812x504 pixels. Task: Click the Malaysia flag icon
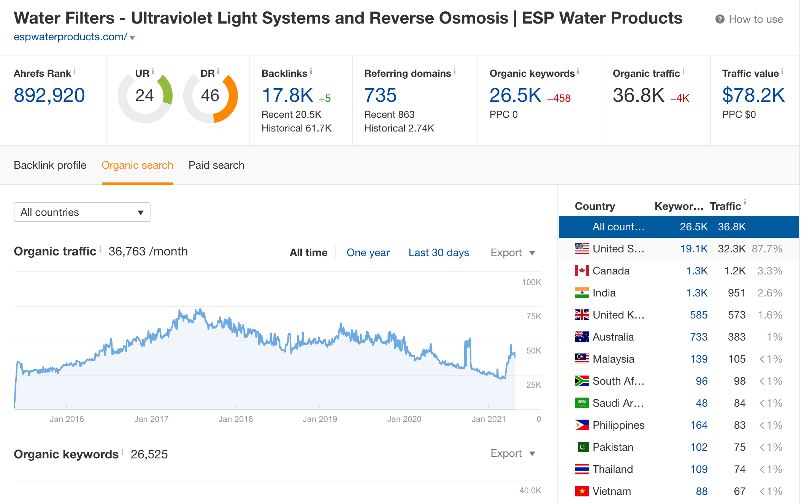pyautogui.click(x=582, y=359)
